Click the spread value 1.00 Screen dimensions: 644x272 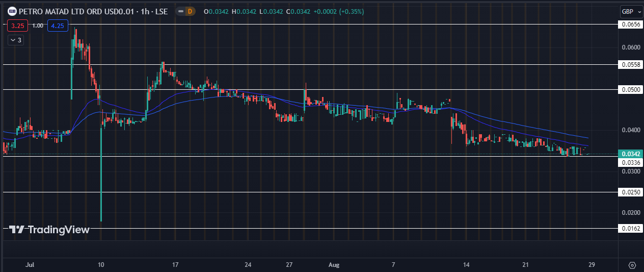coord(38,26)
